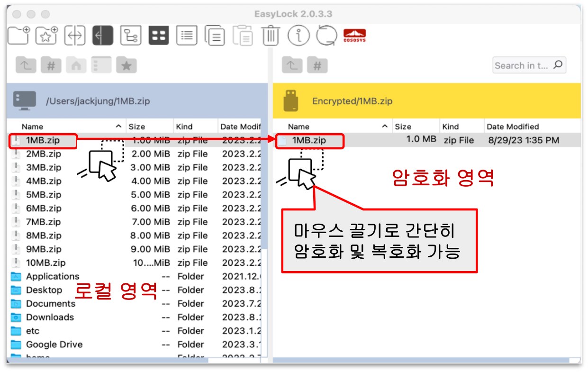This screenshot has width=588, height=372.
Task: Click the 1.0 MB size cell in encrypted panel
Action: point(421,140)
